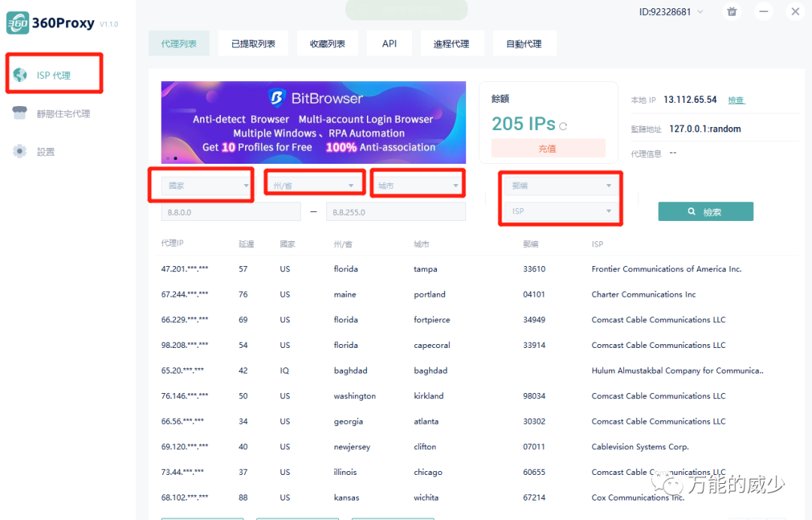Switch to 收藏列表 tab
This screenshot has height=520, width=812.
[327, 44]
